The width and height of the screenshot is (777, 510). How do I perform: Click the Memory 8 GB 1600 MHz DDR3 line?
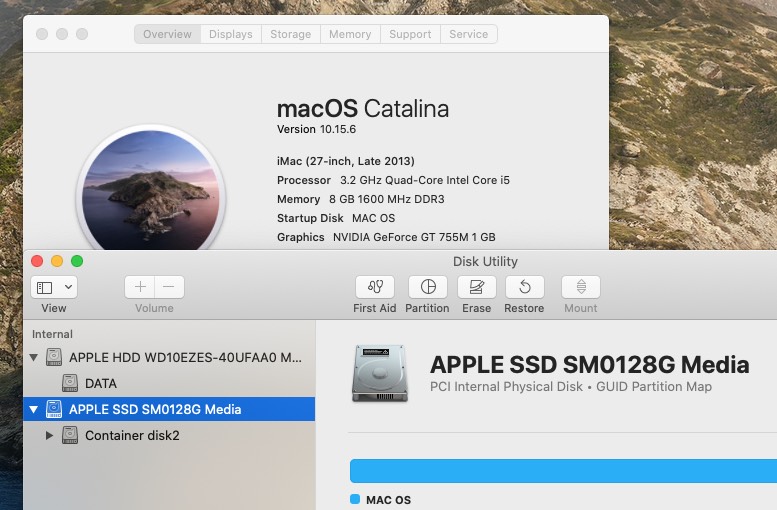tap(361, 199)
